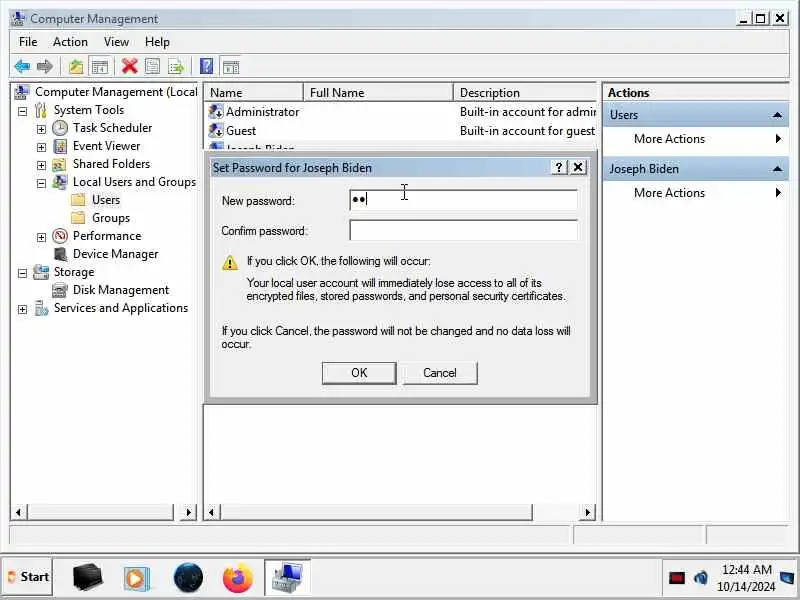
Task: Expand the Performance node
Action: point(41,237)
